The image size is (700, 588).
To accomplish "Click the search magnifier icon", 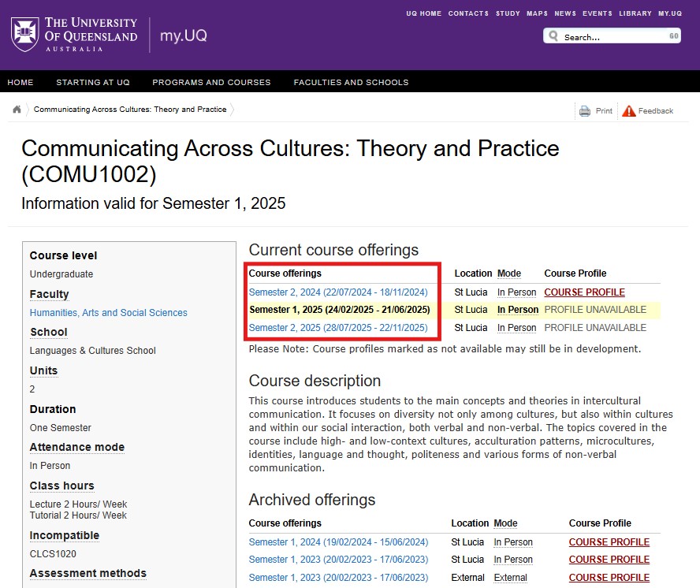I will point(553,36).
